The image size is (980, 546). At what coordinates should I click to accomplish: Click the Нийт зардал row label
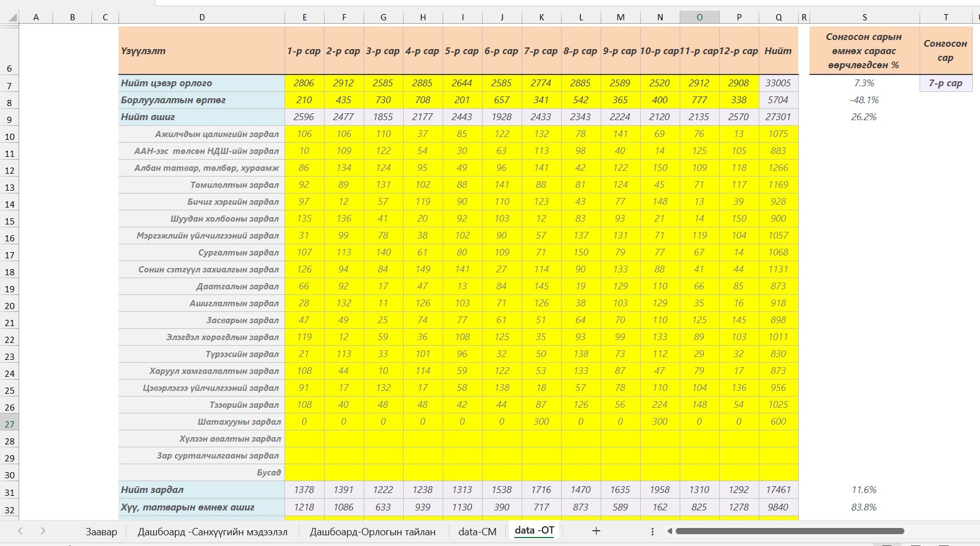click(152, 490)
